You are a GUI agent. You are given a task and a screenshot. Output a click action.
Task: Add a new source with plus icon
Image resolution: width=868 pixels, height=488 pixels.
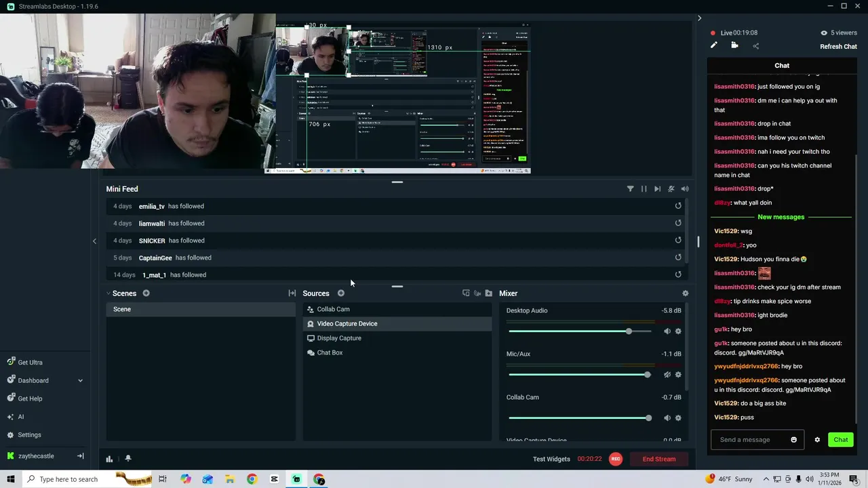[341, 293]
